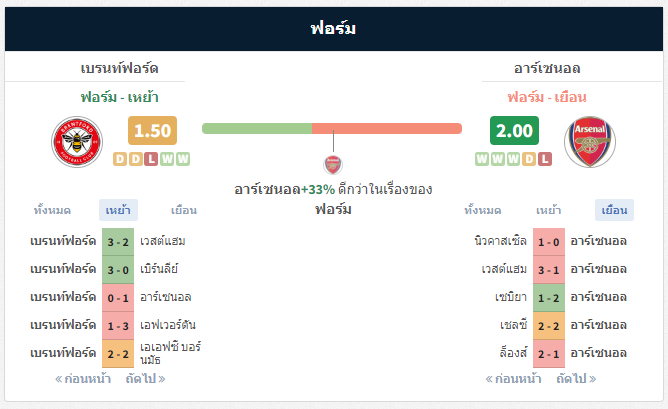Select the เยือน tab under Brentford

point(184,210)
